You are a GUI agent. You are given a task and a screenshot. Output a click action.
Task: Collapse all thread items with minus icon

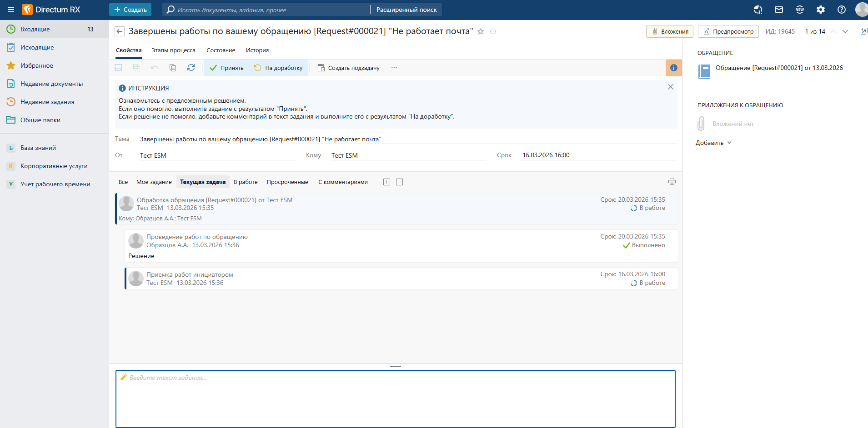tap(399, 182)
